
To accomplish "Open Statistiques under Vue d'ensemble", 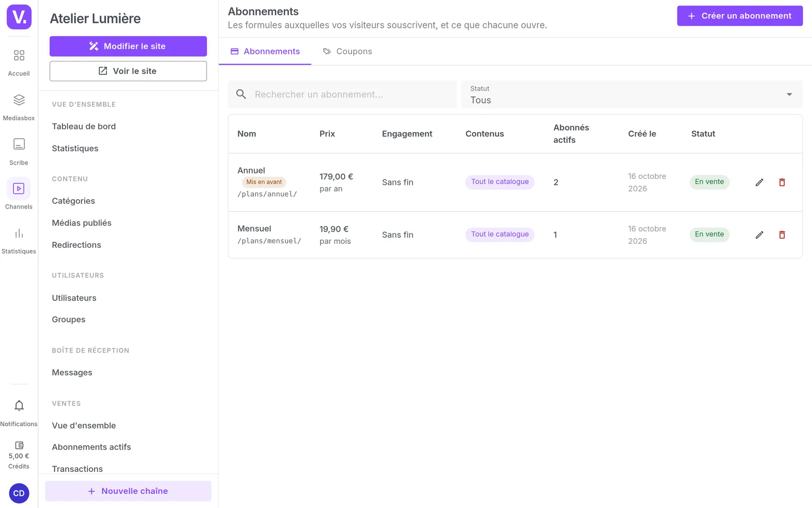I will click(75, 148).
